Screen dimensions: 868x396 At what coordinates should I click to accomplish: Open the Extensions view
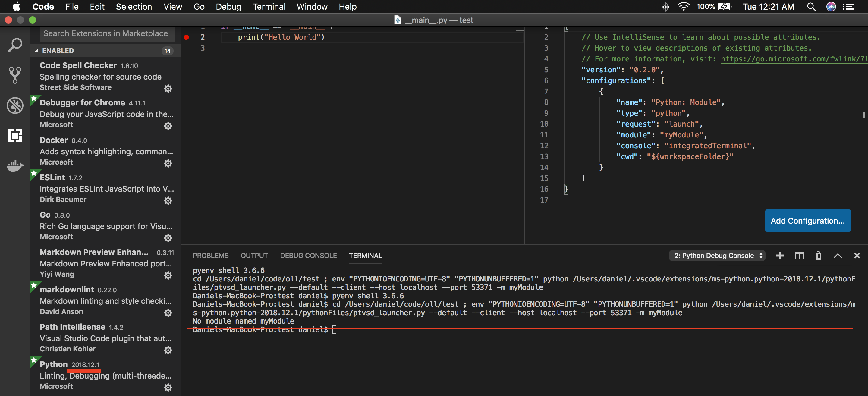[x=15, y=136]
